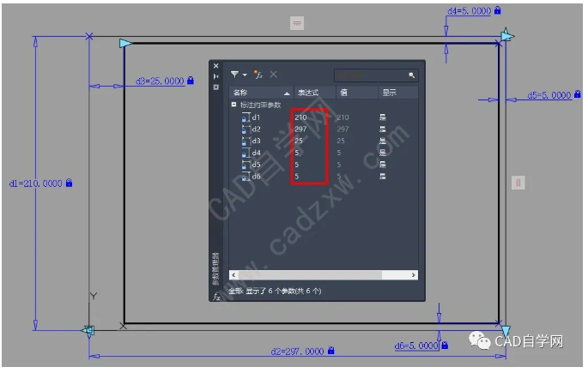Select the d1 parameter name
588x373 pixels.
[x=256, y=117]
